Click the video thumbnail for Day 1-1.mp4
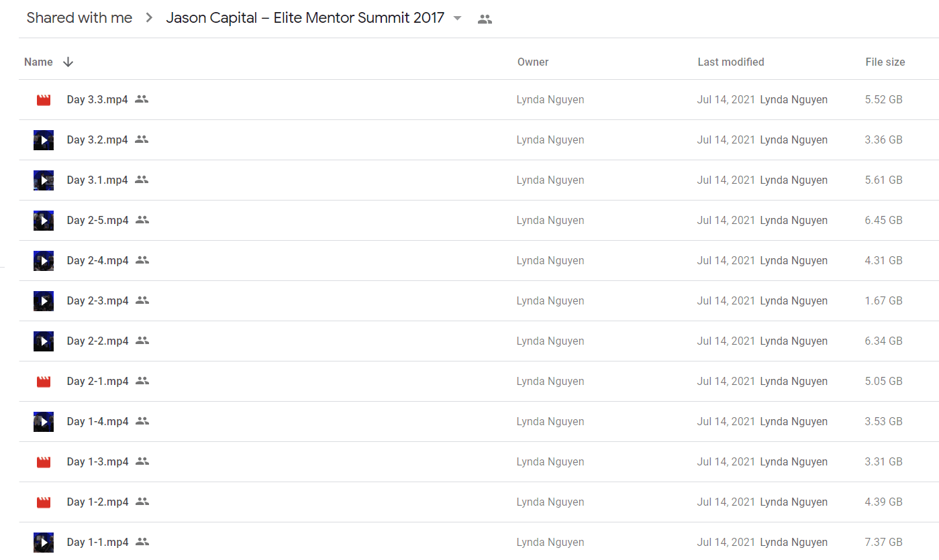The image size is (939, 560). (x=44, y=543)
